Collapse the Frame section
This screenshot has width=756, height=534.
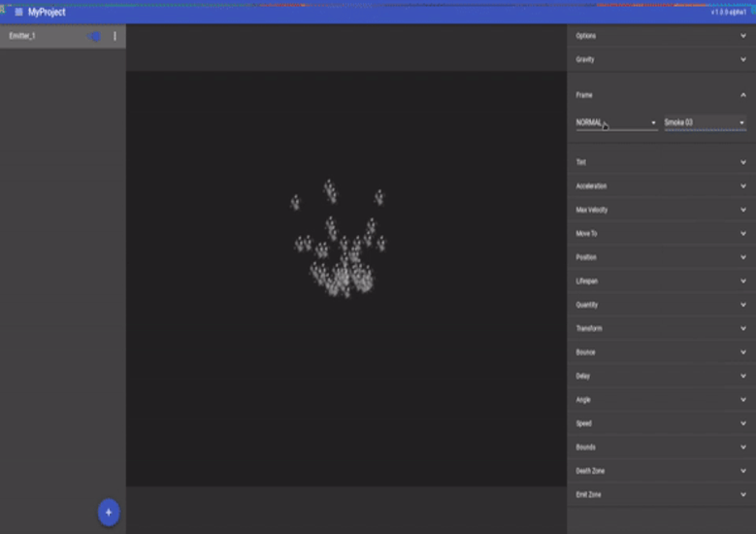point(743,95)
